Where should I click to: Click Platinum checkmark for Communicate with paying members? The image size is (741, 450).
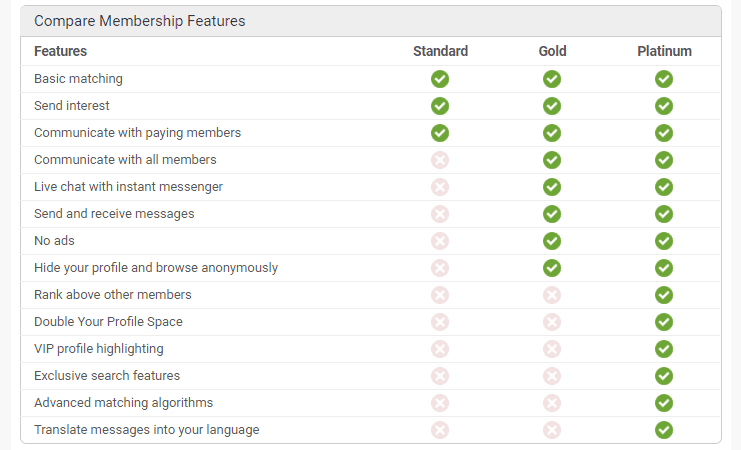(x=664, y=133)
